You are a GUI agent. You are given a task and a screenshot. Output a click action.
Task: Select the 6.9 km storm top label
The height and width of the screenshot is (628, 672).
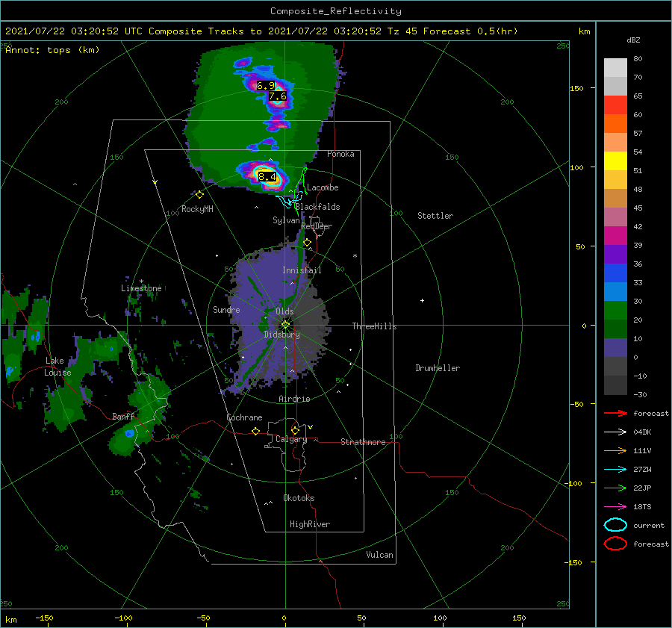[265, 86]
